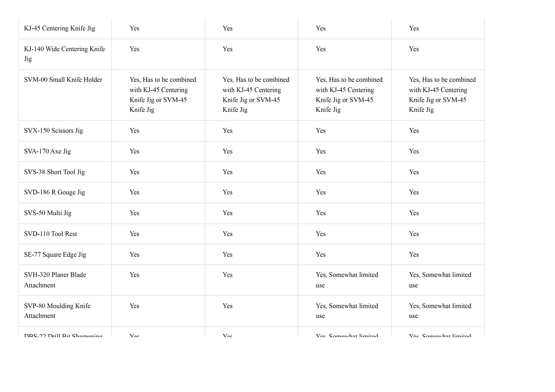The height and width of the screenshot is (392, 555).
Task: Click the last Yes in the SVA-170 row
Action: click(x=414, y=151)
